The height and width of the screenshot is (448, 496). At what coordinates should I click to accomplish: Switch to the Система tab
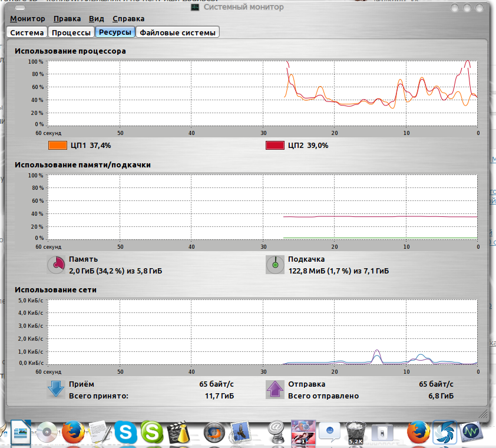pos(27,32)
